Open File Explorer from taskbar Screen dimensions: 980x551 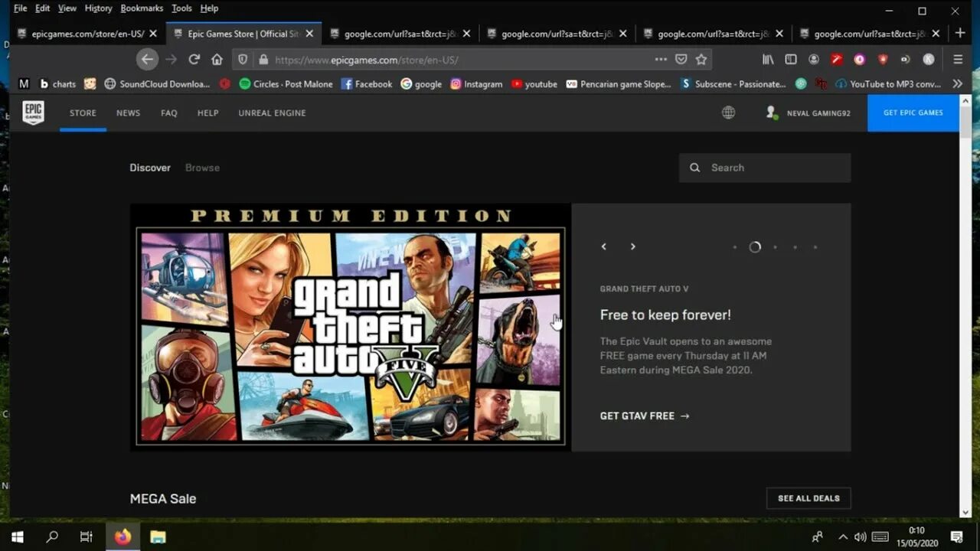pyautogui.click(x=158, y=536)
